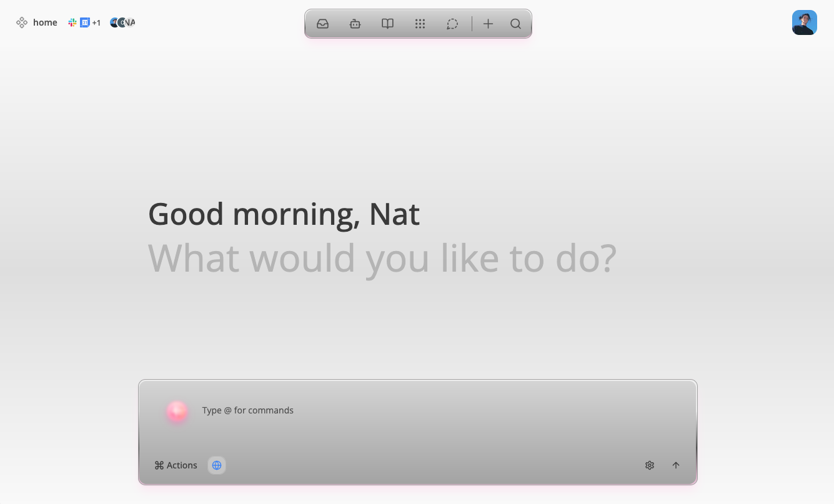Open search with magnifier icon
Image resolution: width=834 pixels, height=504 pixels.
515,24
